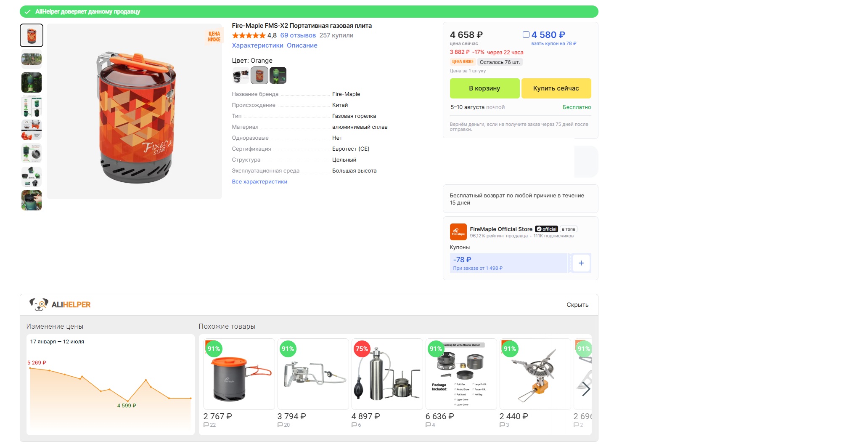Click the checkmark icon in the AliHelper trust banner
Image resolution: width=868 pixels, height=444 pixels.
[27, 12]
